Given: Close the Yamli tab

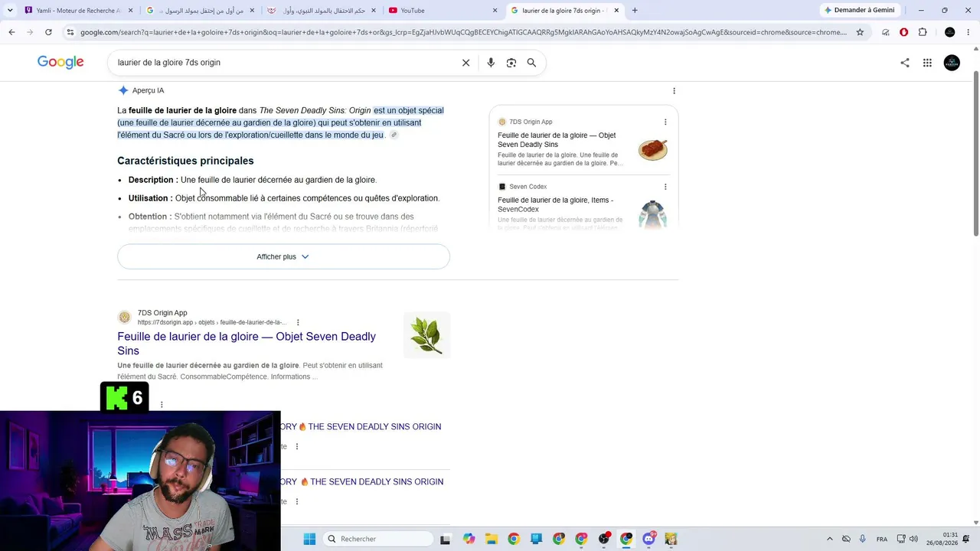Looking at the screenshot, I should [x=130, y=11].
